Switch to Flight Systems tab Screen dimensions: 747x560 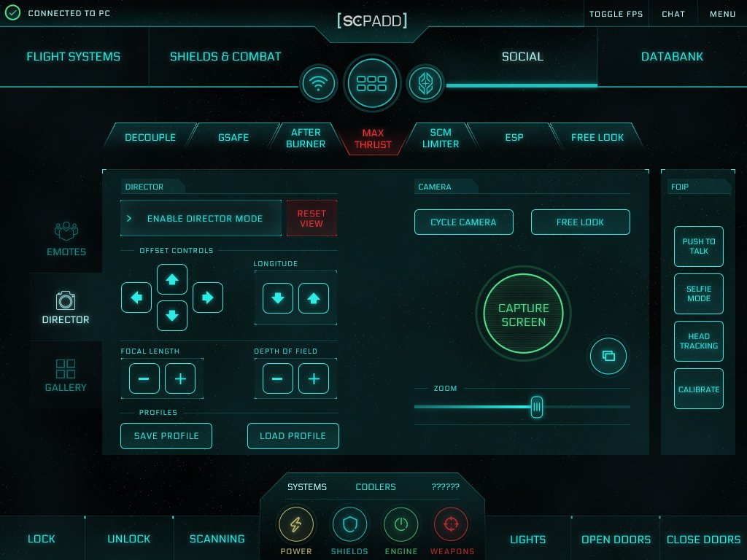(x=74, y=57)
